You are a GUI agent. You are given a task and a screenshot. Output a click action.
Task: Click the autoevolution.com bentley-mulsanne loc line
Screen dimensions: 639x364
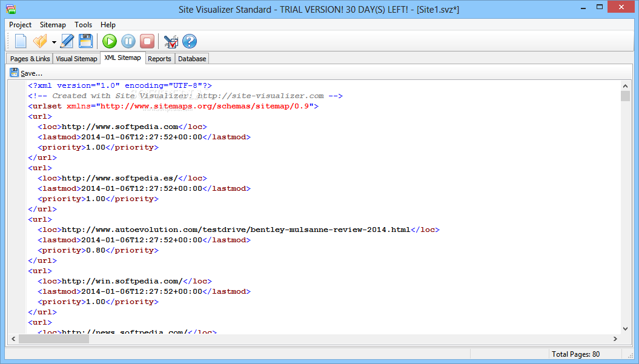click(239, 230)
